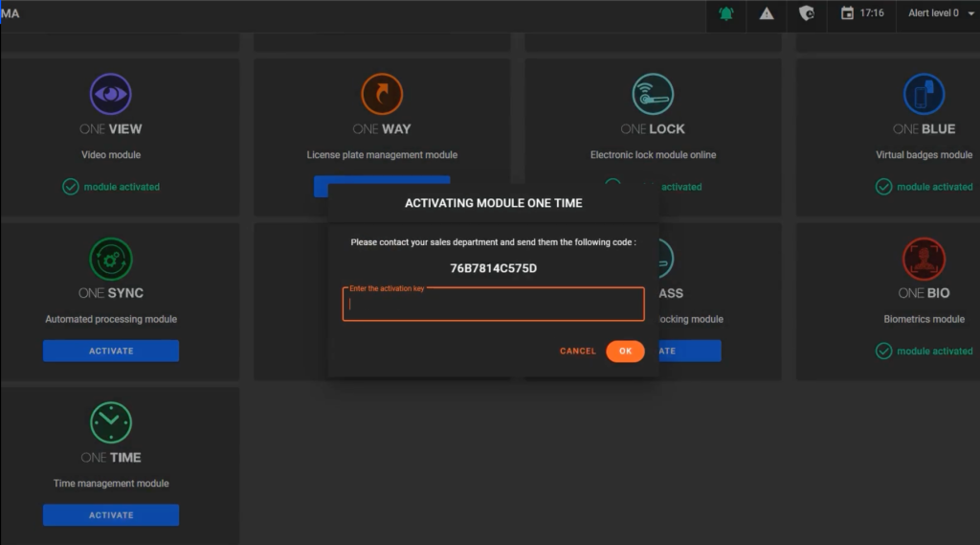980x545 pixels.
Task: Click the ONE VIEW eye icon
Action: click(111, 94)
